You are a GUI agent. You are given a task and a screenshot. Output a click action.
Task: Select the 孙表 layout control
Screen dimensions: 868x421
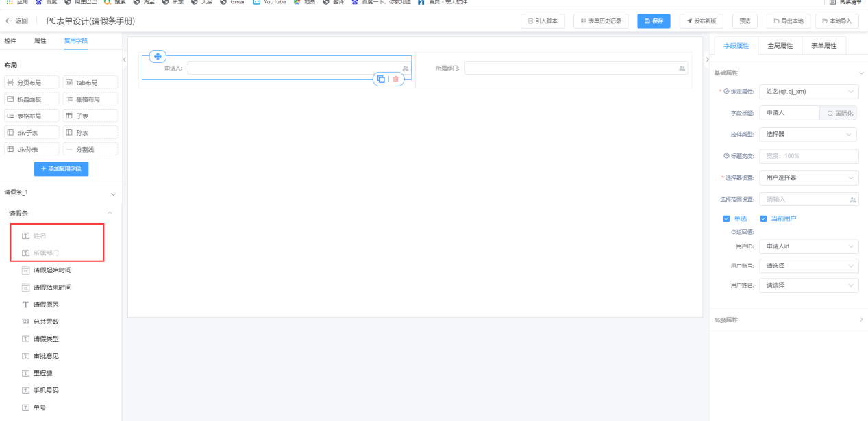pyautogui.click(x=90, y=132)
